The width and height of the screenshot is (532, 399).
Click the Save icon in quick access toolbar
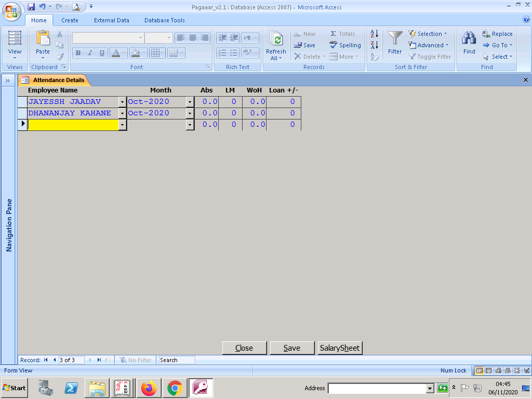[31, 7]
